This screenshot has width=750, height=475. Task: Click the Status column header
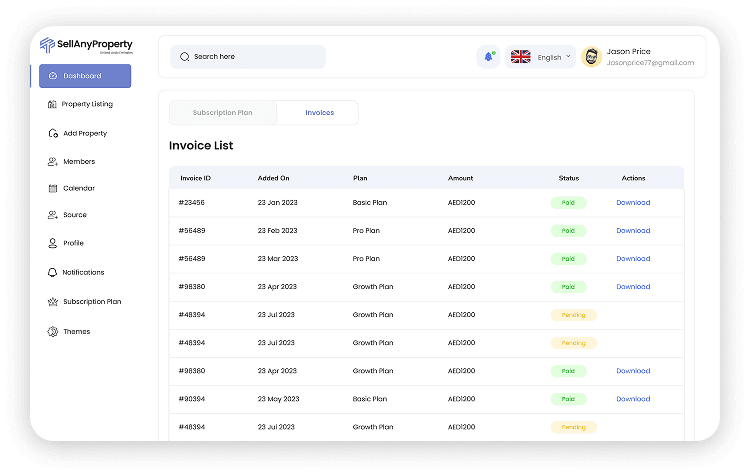569,178
